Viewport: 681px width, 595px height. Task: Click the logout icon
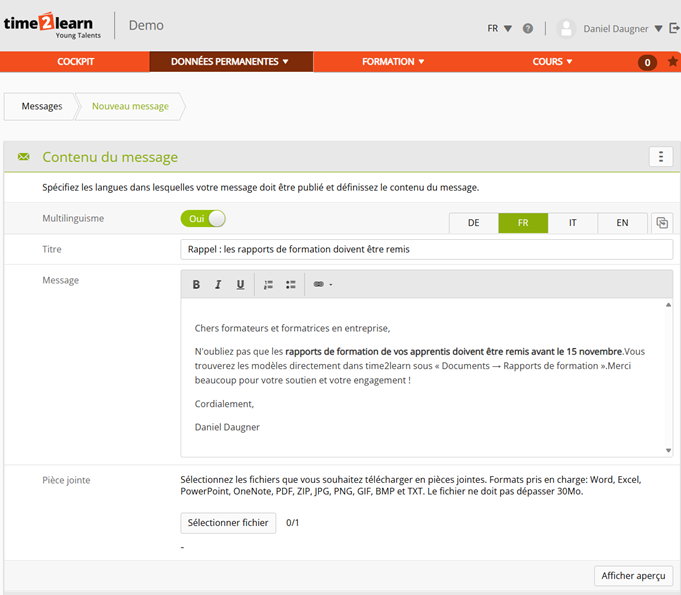tap(674, 28)
